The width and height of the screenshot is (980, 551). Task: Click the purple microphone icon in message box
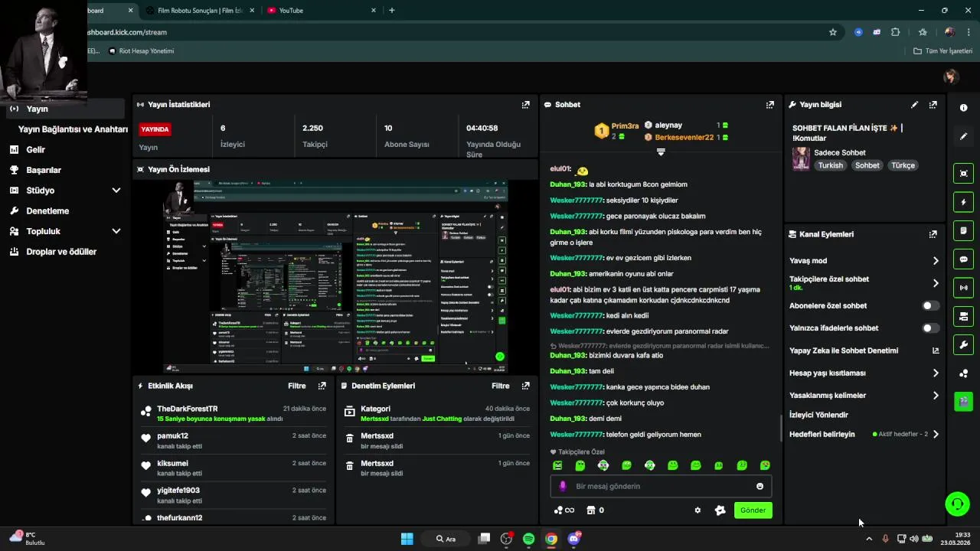[563, 487]
